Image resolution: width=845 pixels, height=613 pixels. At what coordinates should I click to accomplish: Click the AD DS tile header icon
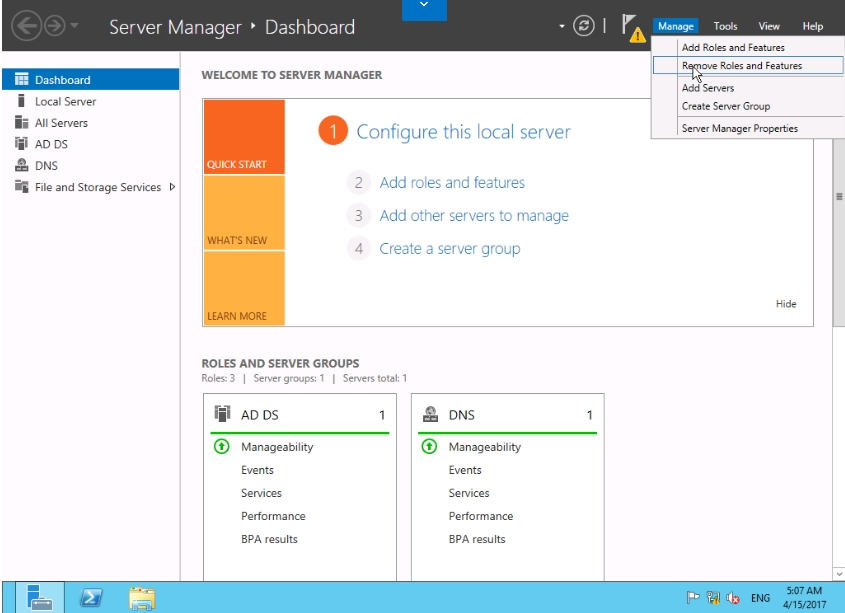[x=222, y=414]
